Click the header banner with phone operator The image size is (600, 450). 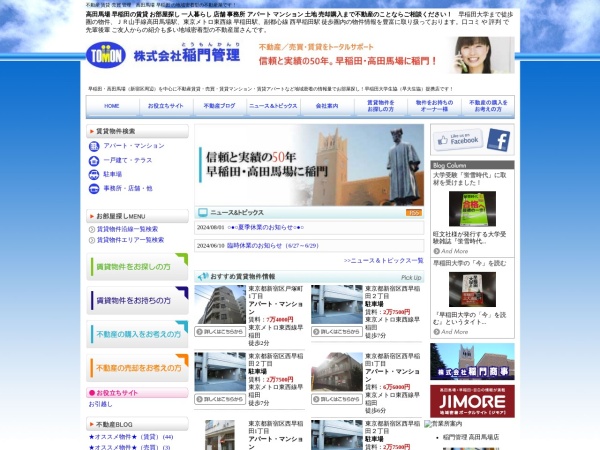[386, 55]
